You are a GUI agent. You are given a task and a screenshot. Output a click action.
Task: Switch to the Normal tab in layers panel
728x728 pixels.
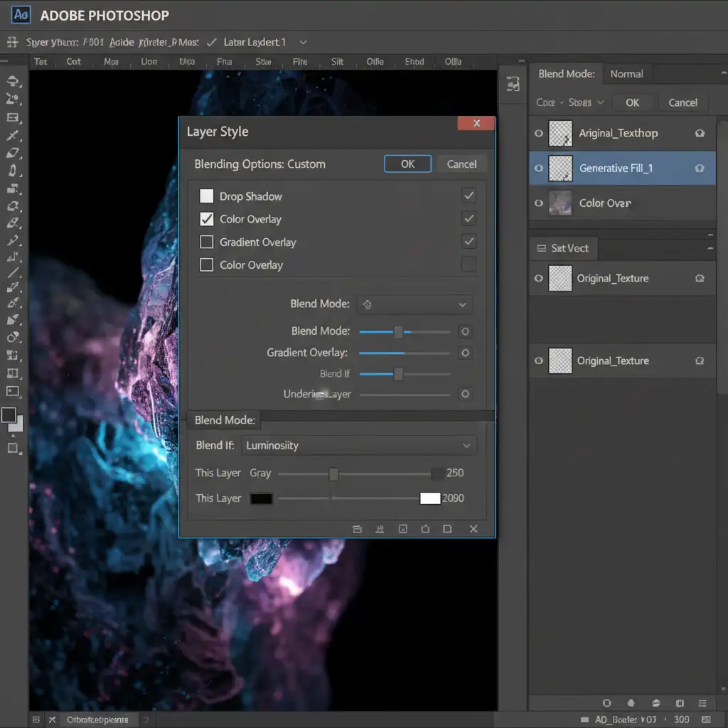tap(626, 74)
